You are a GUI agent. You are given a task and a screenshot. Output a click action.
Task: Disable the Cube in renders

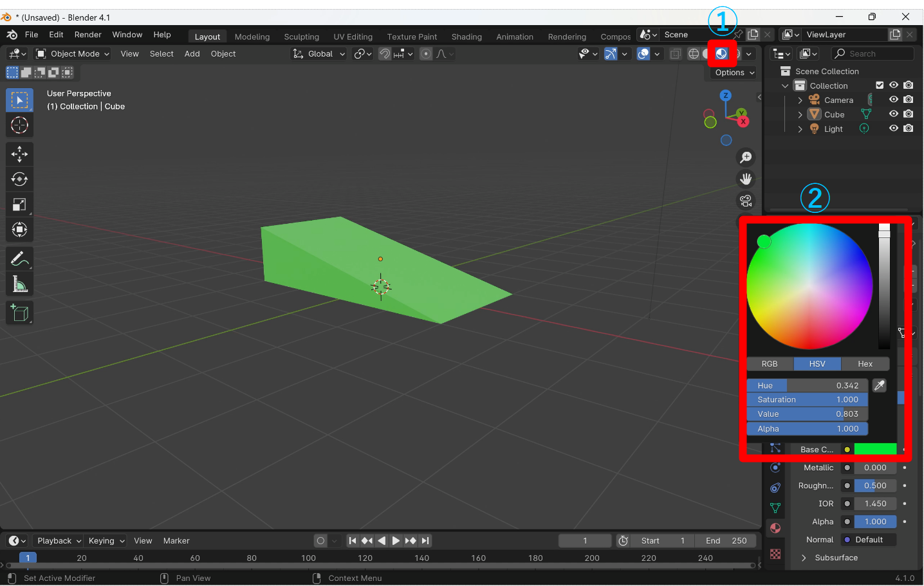908,114
